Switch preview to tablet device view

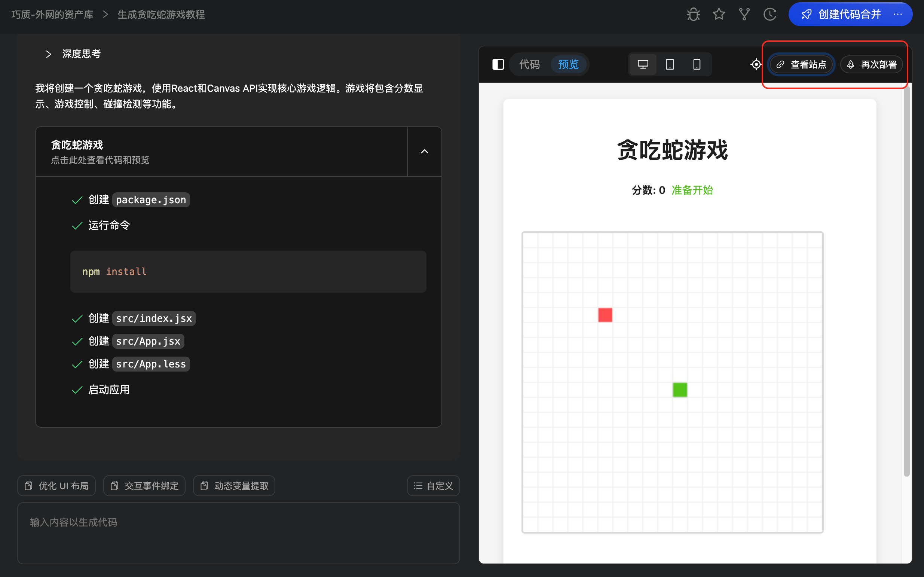pyautogui.click(x=670, y=64)
